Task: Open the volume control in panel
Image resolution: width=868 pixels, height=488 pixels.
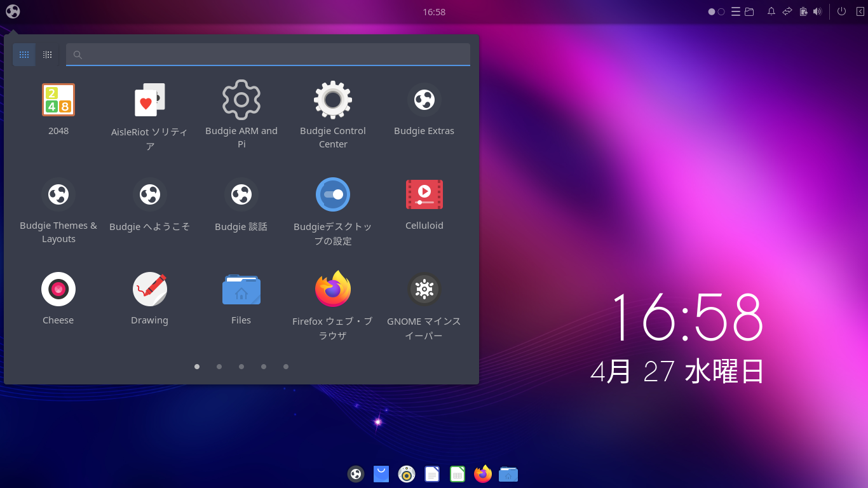Action: click(x=817, y=11)
